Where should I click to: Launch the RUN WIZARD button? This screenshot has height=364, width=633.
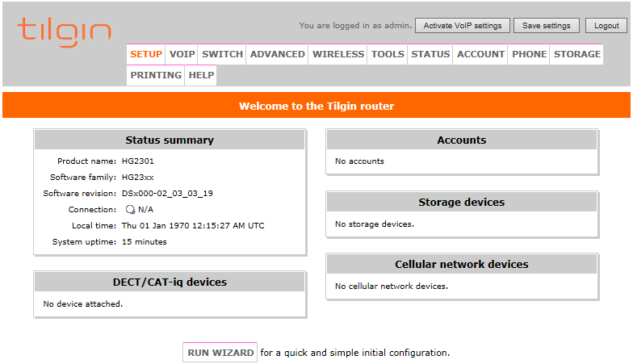point(220,353)
